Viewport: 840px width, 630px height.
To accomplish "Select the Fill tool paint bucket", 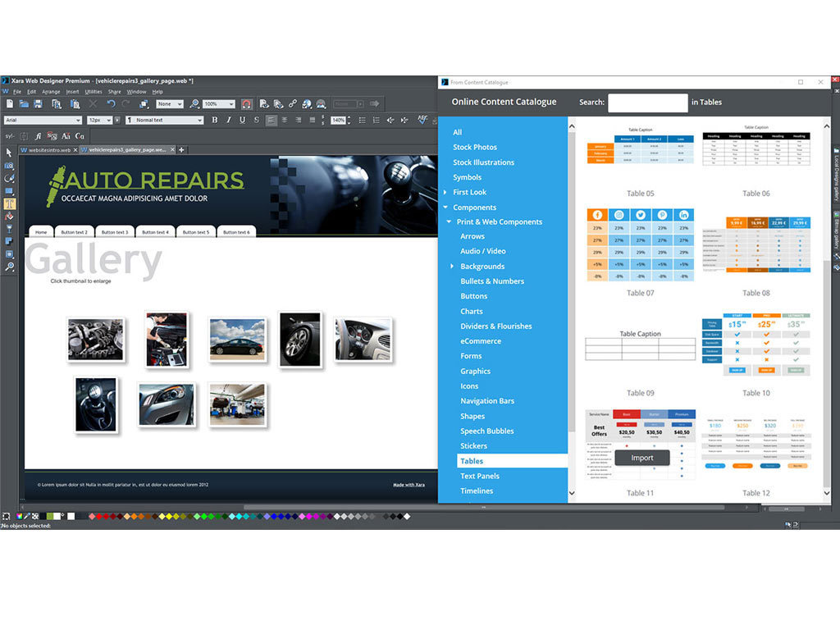I will click(x=9, y=217).
